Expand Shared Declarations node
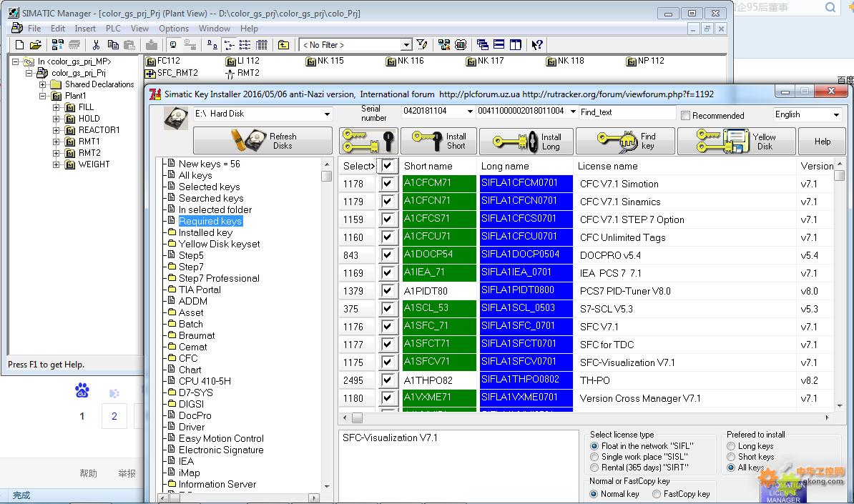The width and height of the screenshot is (854, 504). pos(42,84)
